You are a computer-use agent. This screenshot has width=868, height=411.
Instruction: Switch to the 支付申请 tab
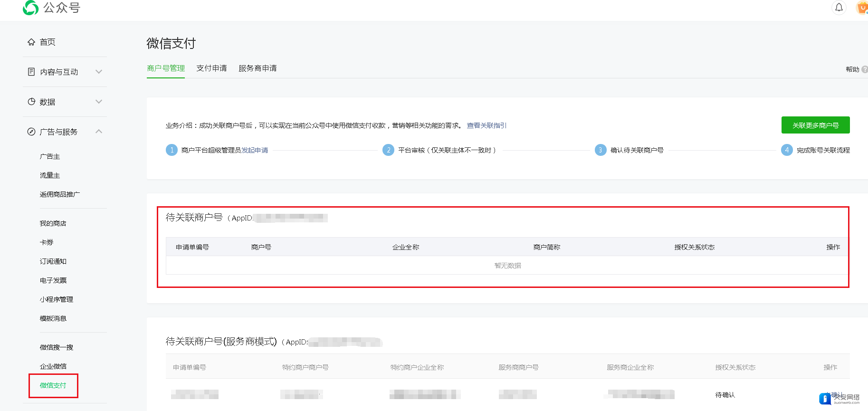pyautogui.click(x=211, y=68)
